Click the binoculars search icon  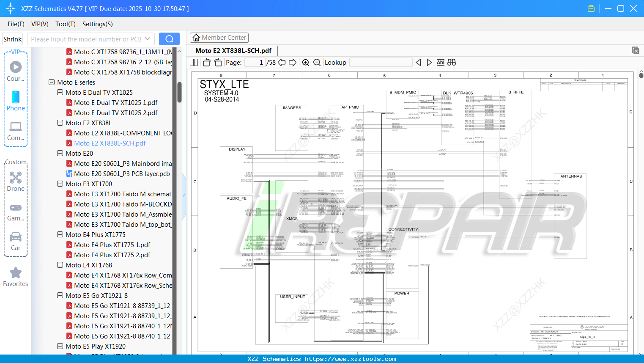[x=452, y=63]
